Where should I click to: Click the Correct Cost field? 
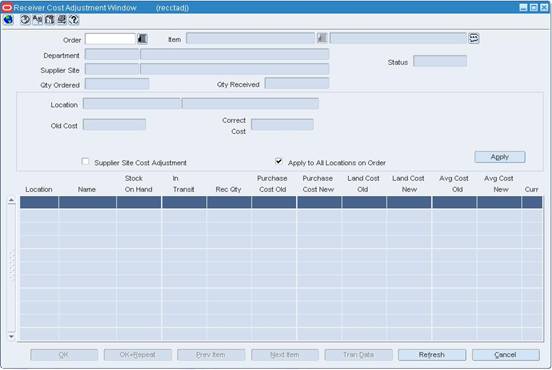pyautogui.click(x=282, y=125)
